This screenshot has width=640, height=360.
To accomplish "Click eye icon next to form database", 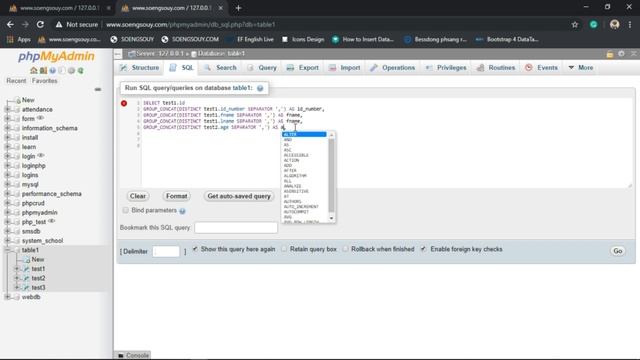I will coord(40,118).
